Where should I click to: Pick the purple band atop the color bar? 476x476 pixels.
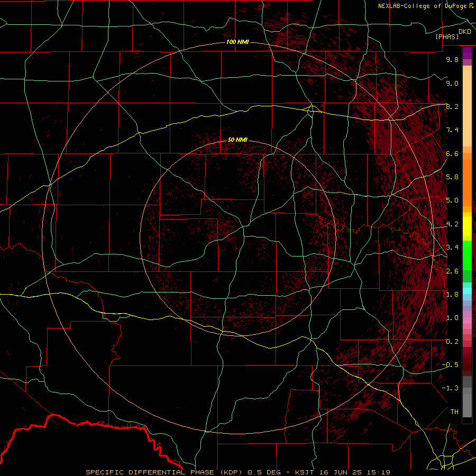pos(467,53)
